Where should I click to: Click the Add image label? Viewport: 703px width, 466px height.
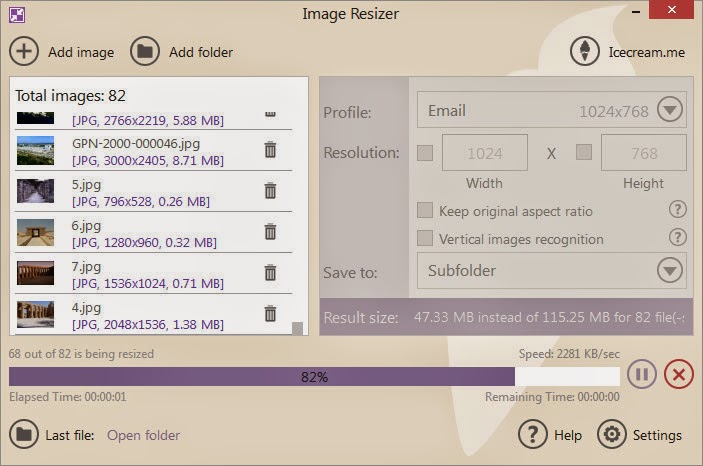(x=81, y=52)
